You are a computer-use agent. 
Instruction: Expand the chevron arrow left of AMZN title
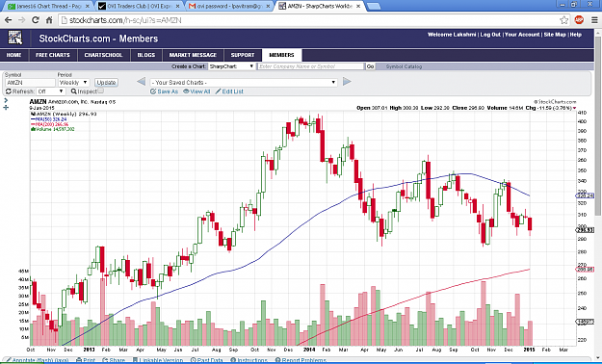click(6, 100)
